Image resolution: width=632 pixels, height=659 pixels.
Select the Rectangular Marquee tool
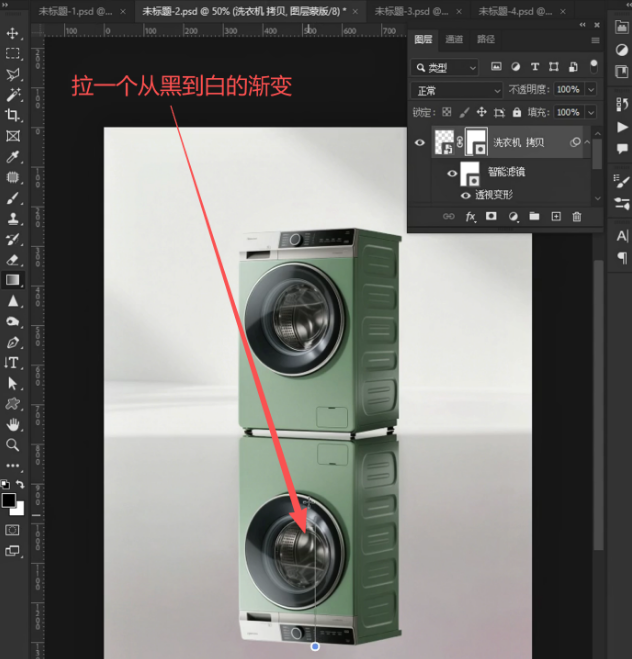pos(12,53)
